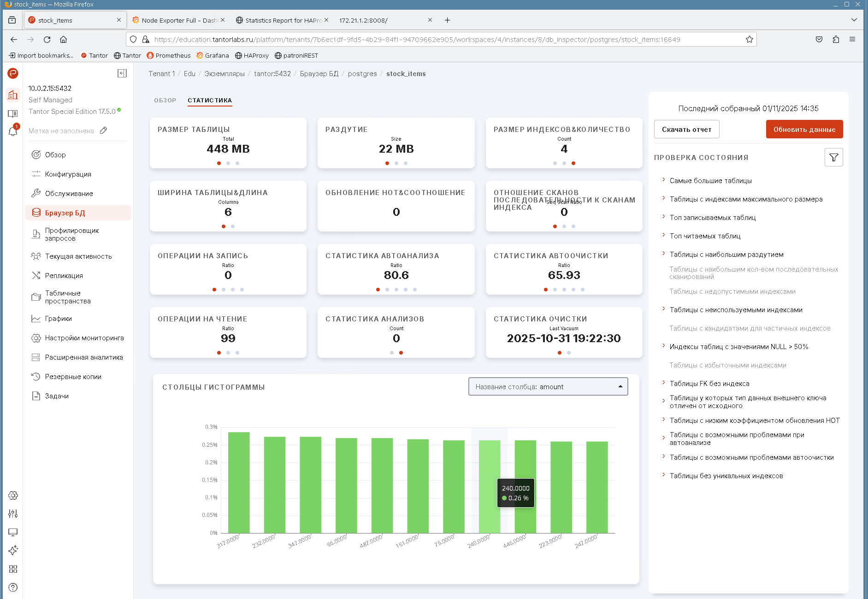Image resolution: width=868 pixels, height=599 pixels.
Task: Bookmark this page with star icon
Action: click(749, 40)
